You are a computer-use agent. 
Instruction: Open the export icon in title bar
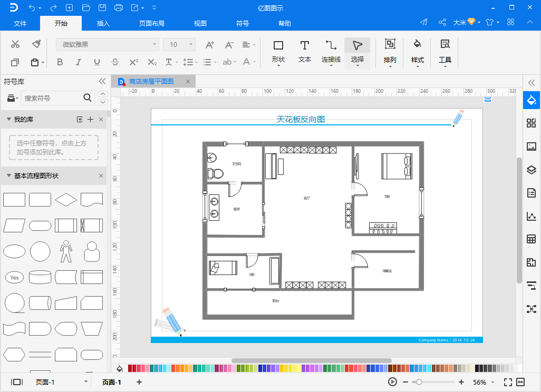135,7
